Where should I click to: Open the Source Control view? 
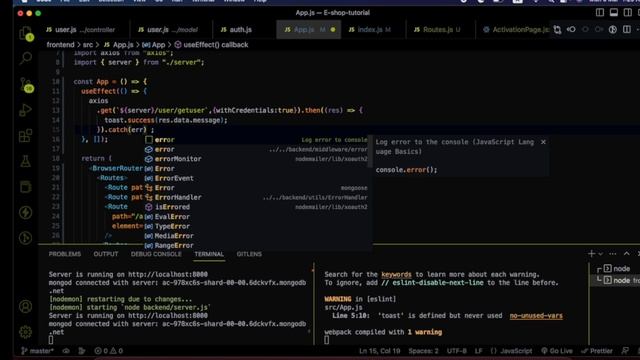26,84
